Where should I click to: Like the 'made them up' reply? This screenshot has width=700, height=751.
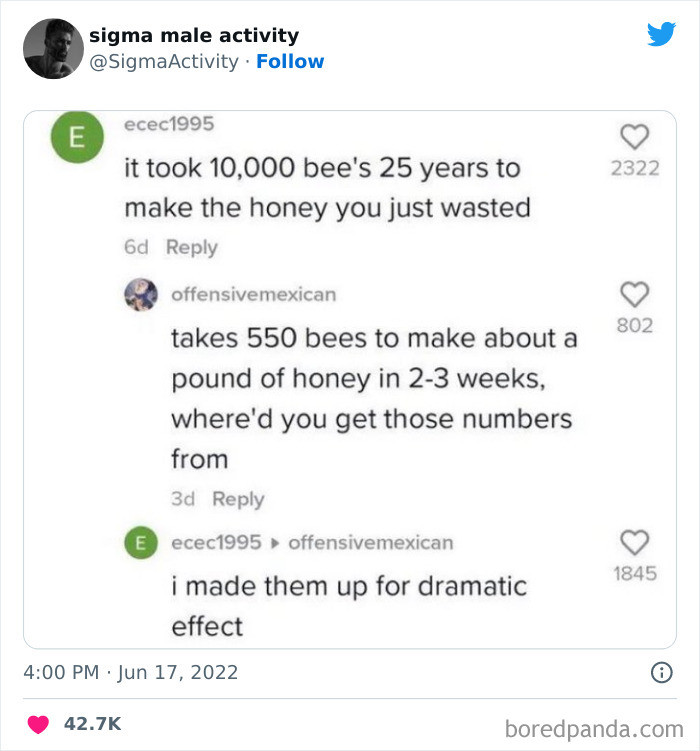[635, 543]
